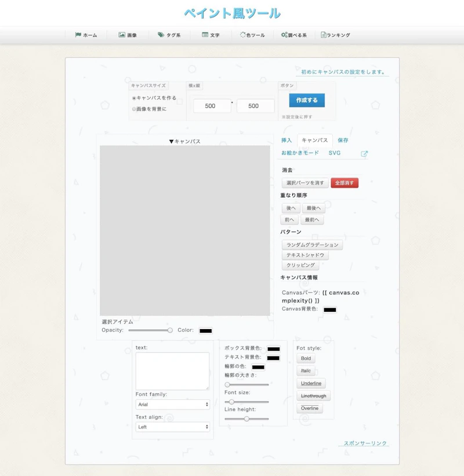Click the home flag icon in navbar
464x476 pixels.
pos(78,35)
